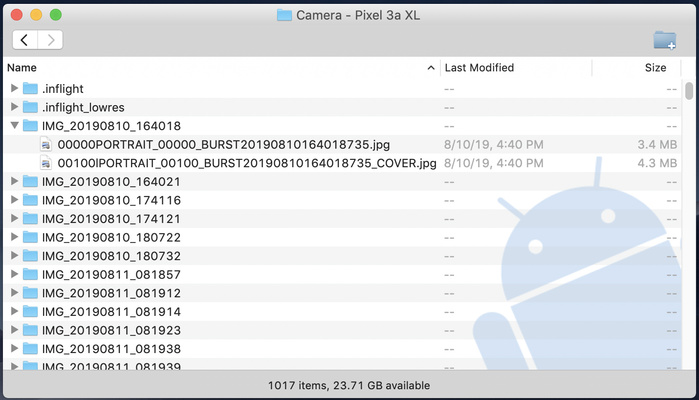
Task: Select the BURST COVER jpg file icon
Action: 46,163
